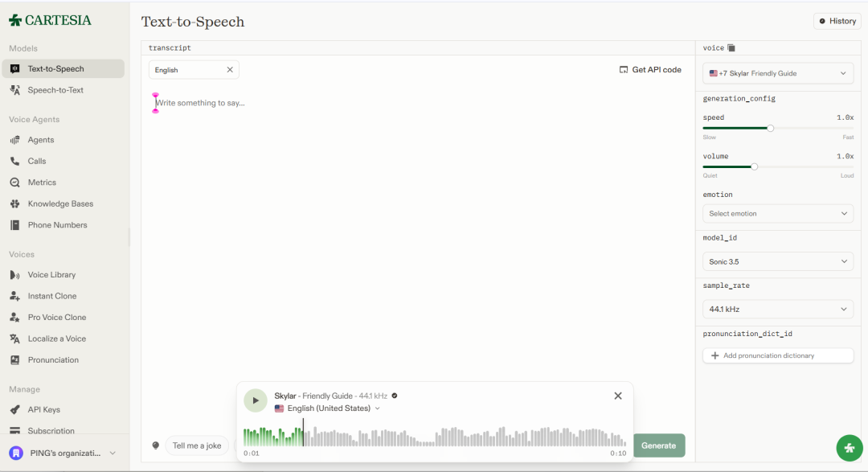Open API Keys page
Image resolution: width=868 pixels, height=472 pixels.
click(x=63, y=409)
